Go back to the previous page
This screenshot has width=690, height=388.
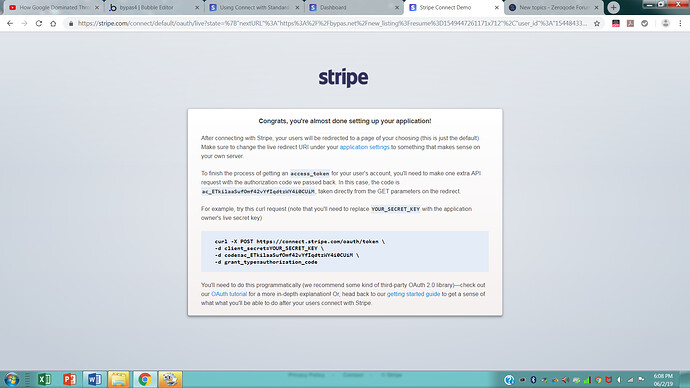[x=10, y=23]
